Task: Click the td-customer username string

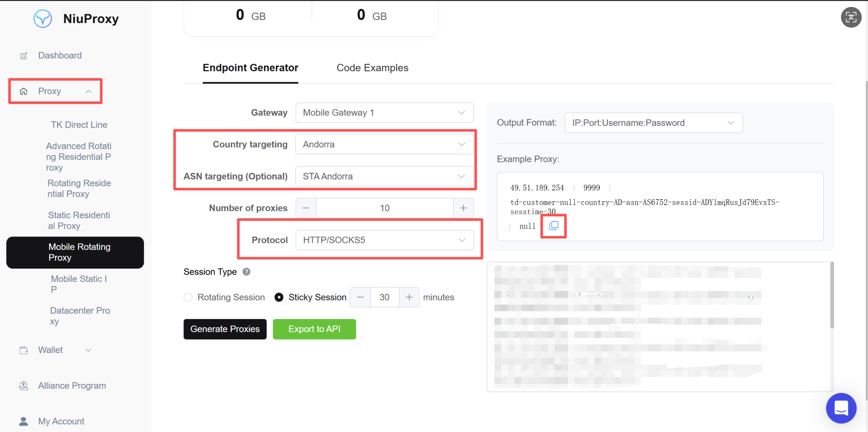Action: point(644,207)
